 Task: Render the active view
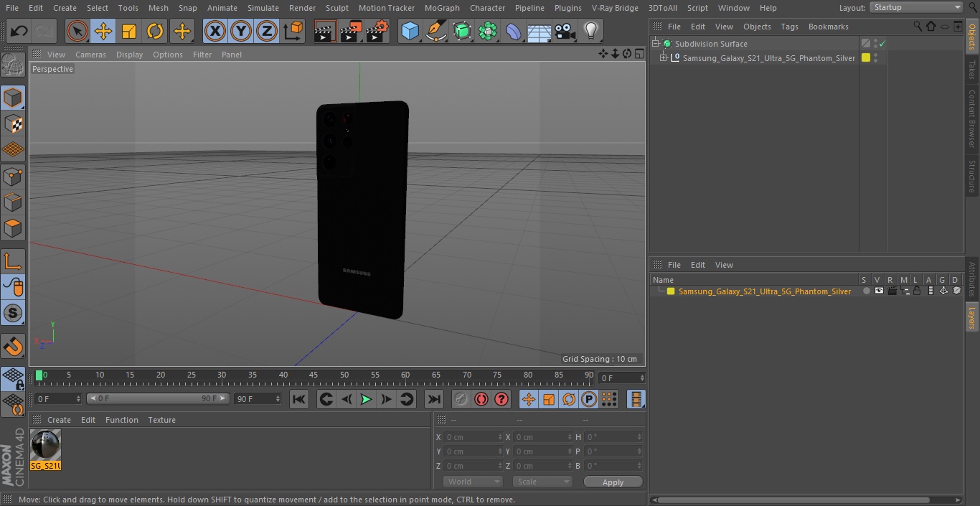click(325, 31)
